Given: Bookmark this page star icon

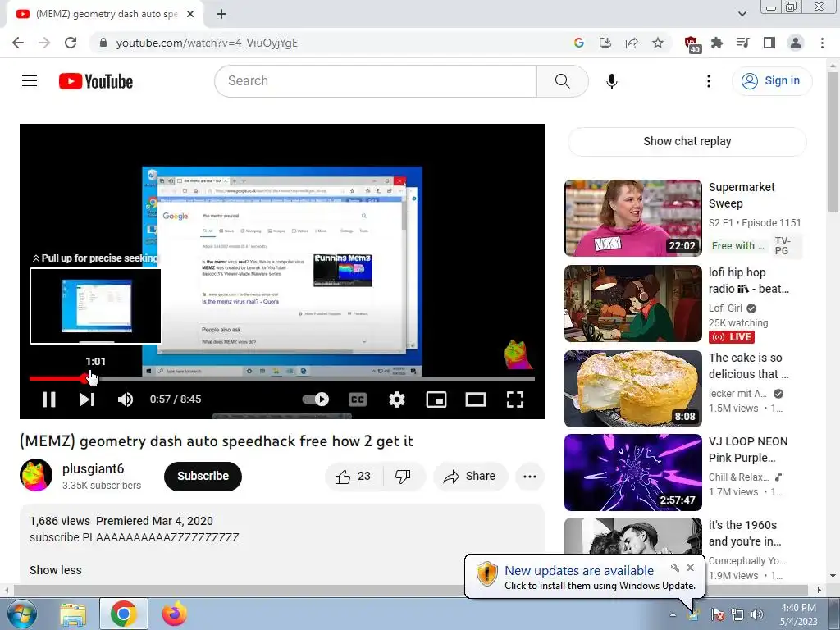Looking at the screenshot, I should coord(658,43).
